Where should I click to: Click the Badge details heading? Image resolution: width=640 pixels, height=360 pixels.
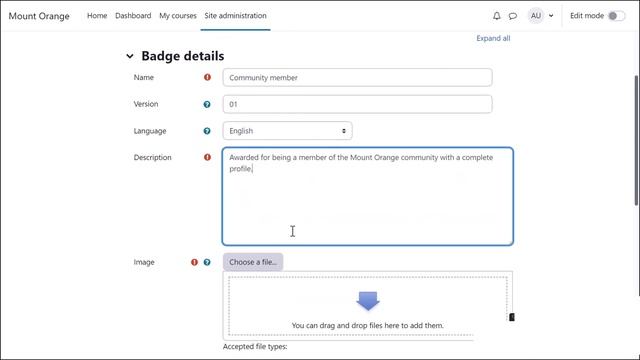(183, 56)
